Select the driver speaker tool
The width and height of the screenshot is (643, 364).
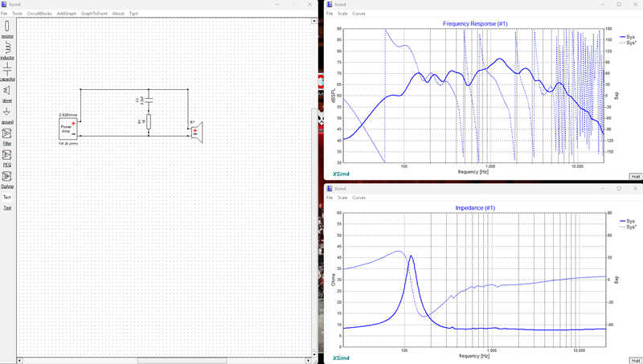click(7, 92)
